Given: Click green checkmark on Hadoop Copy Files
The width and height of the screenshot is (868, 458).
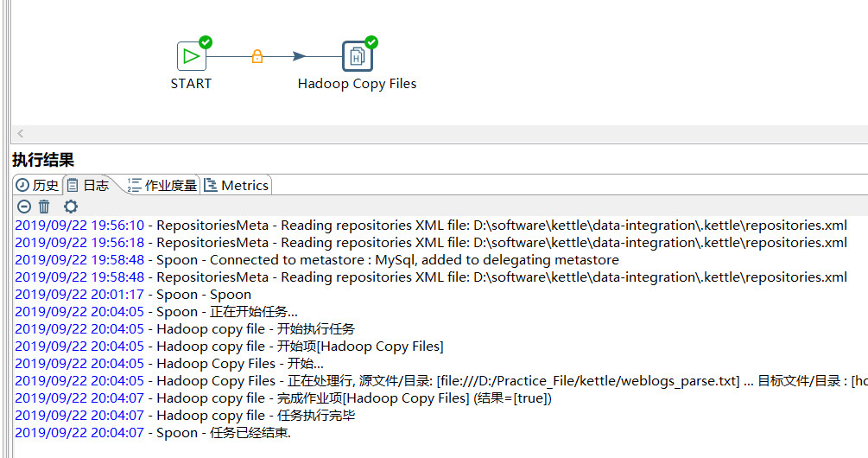Looking at the screenshot, I should [371, 42].
